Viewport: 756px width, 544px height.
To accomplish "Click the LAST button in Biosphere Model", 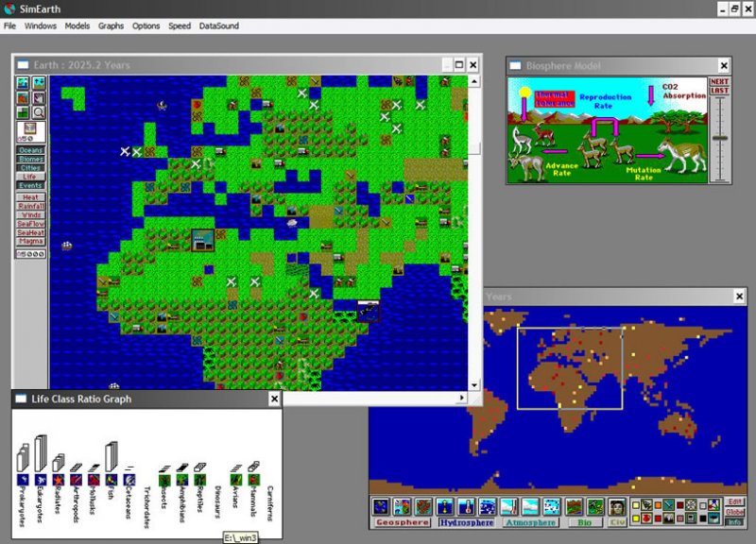I will [719, 91].
